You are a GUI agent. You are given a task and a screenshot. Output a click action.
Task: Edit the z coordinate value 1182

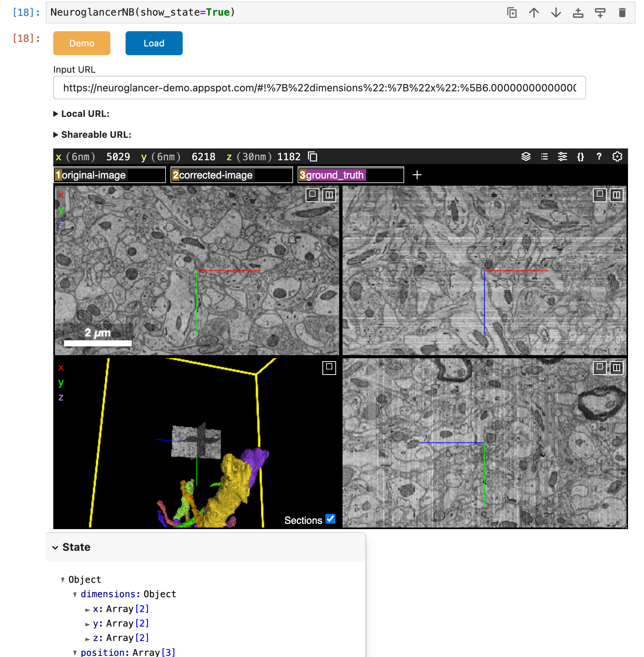coord(289,157)
